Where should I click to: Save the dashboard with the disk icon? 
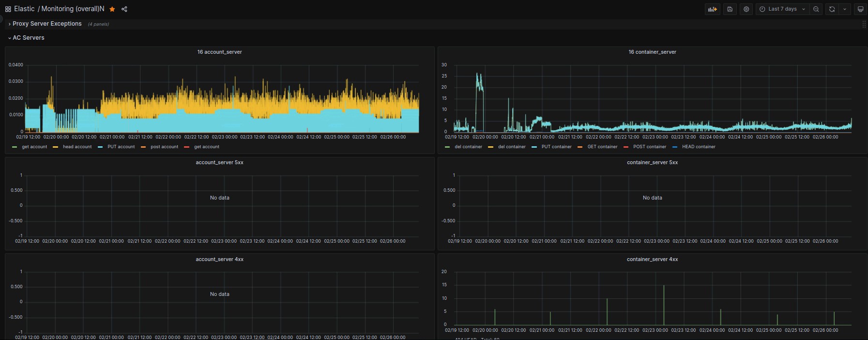point(730,9)
